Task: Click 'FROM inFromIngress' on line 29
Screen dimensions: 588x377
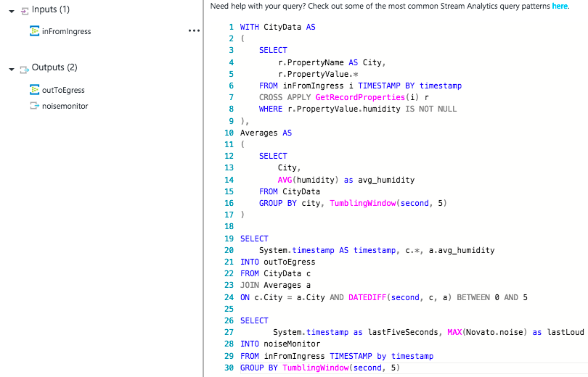Action: [282, 356]
